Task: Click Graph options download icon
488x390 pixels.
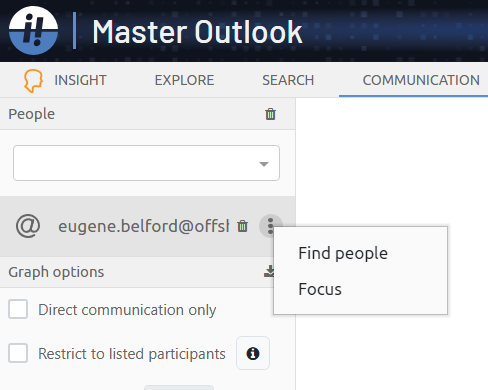Action: coord(269,272)
